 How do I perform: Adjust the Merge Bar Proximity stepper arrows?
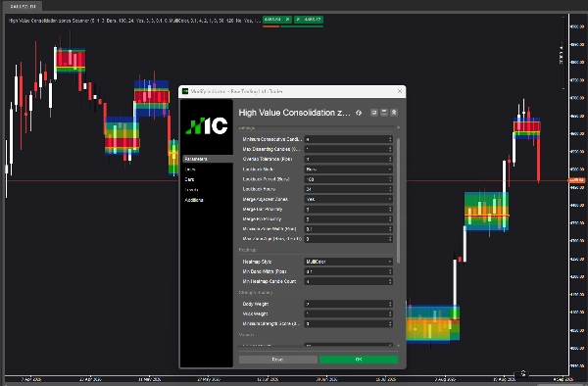390,209
